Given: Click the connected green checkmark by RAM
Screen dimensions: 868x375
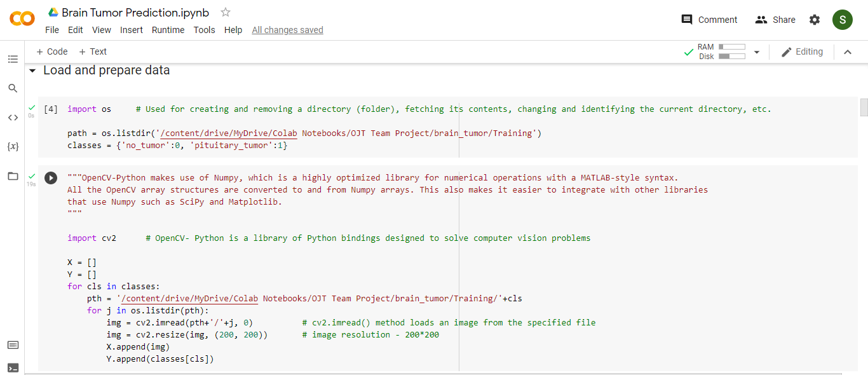Looking at the screenshot, I should click(x=688, y=52).
